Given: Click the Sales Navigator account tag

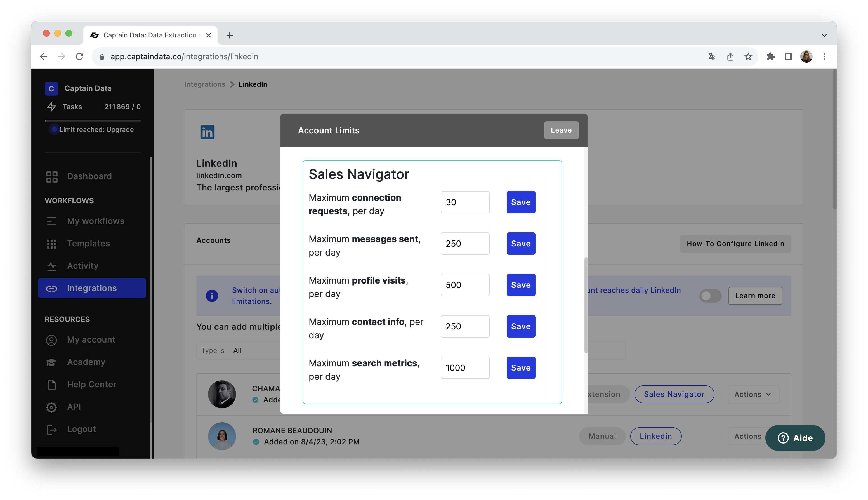Looking at the screenshot, I should pos(674,394).
